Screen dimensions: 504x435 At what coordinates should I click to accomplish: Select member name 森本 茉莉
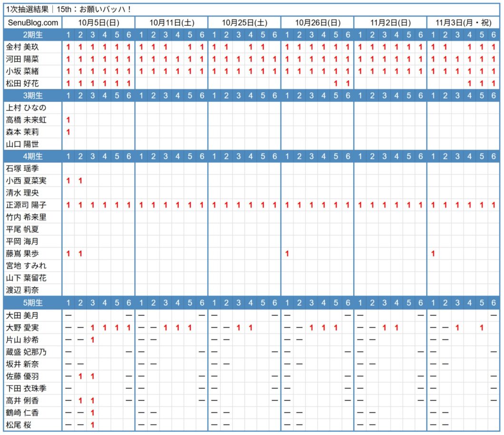22,132
